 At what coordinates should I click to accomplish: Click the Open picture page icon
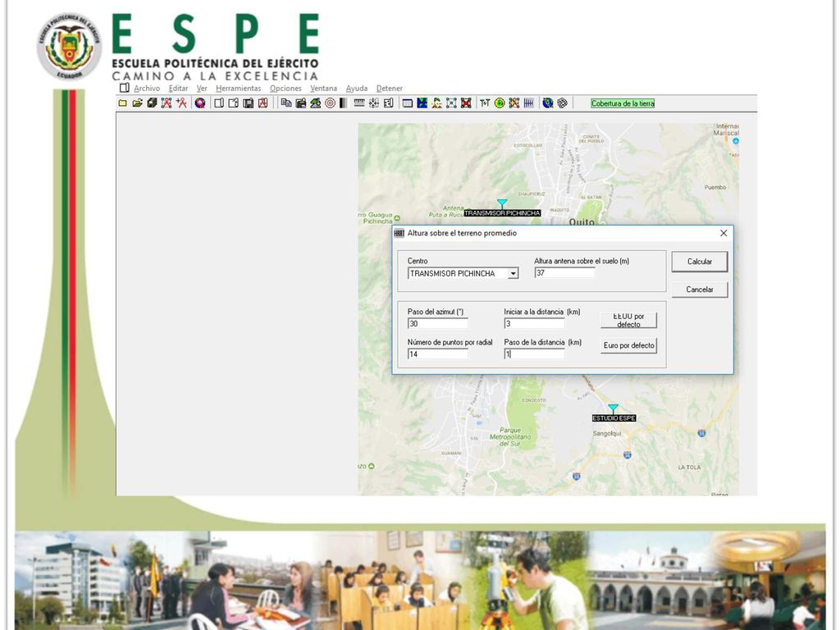[x=234, y=103]
